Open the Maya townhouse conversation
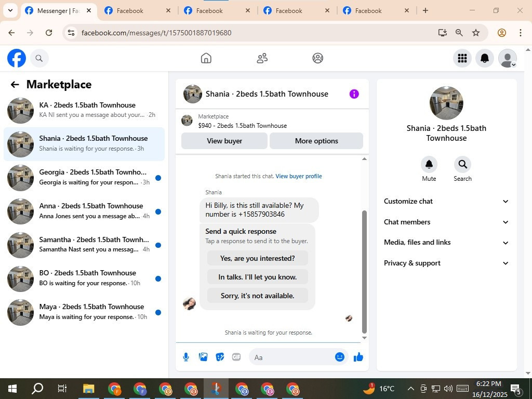This screenshot has width=532, height=399. pyautogui.click(x=84, y=312)
